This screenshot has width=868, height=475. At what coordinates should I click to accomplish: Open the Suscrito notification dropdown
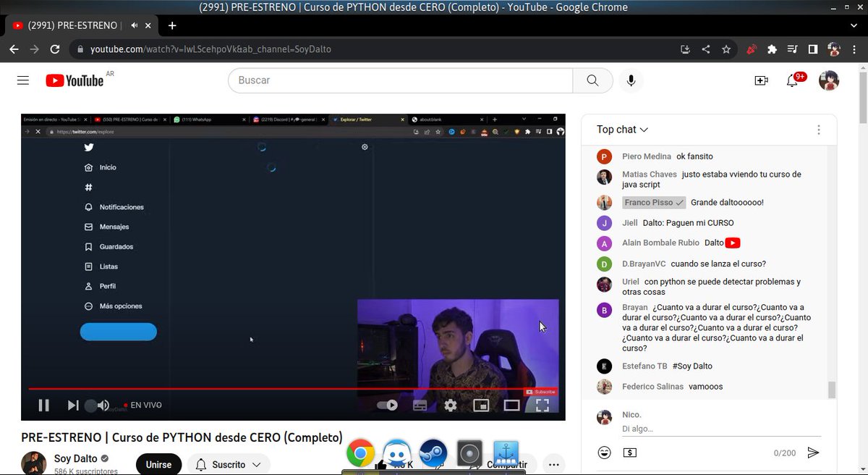pyautogui.click(x=229, y=464)
